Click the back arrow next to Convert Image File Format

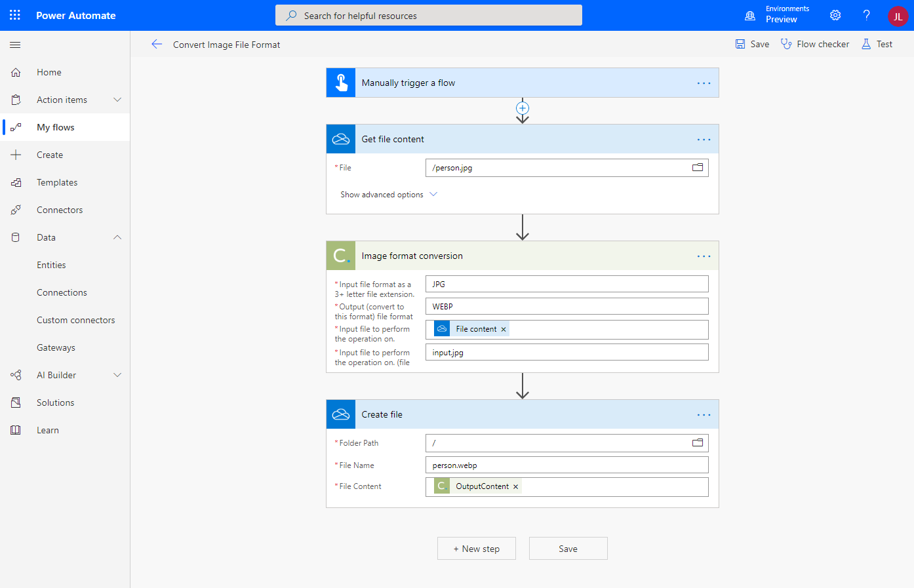[157, 44]
